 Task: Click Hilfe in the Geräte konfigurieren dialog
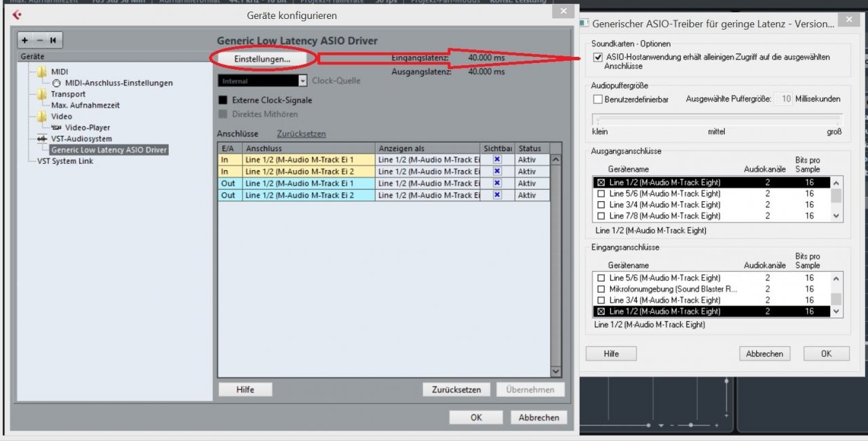245,390
